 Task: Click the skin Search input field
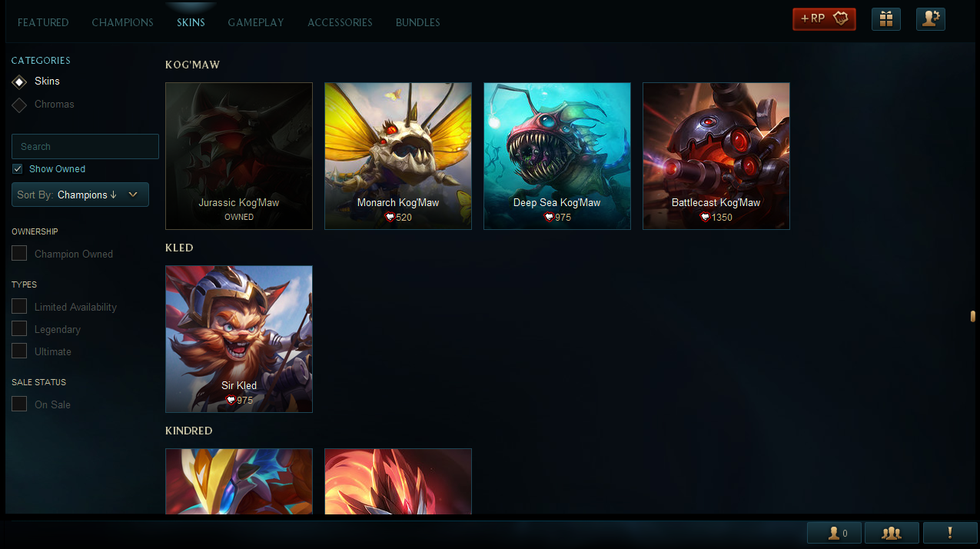(x=85, y=146)
